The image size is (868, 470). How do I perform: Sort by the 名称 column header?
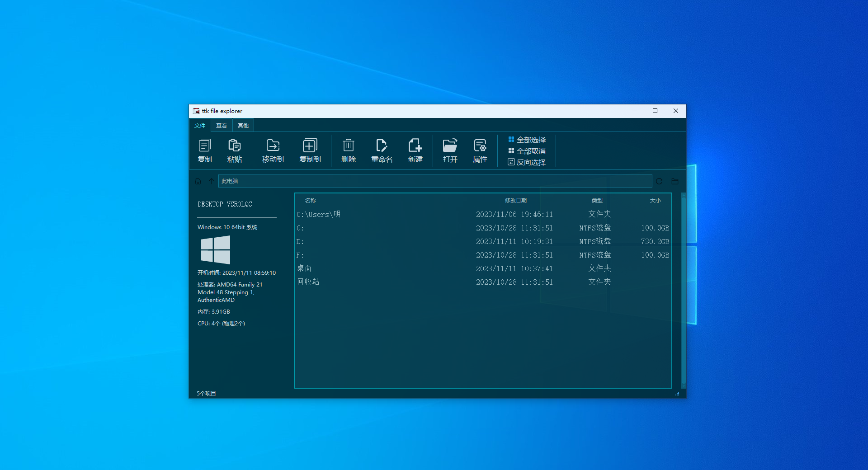(311, 201)
